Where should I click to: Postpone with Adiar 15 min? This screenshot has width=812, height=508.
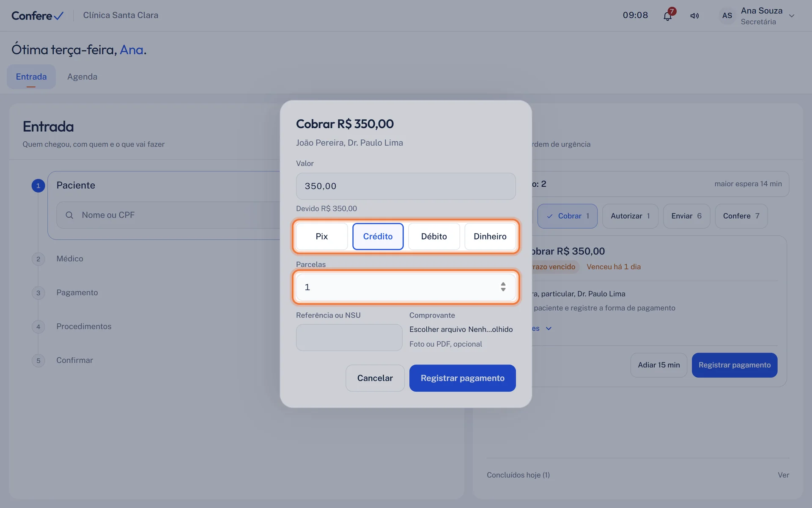coord(658,365)
